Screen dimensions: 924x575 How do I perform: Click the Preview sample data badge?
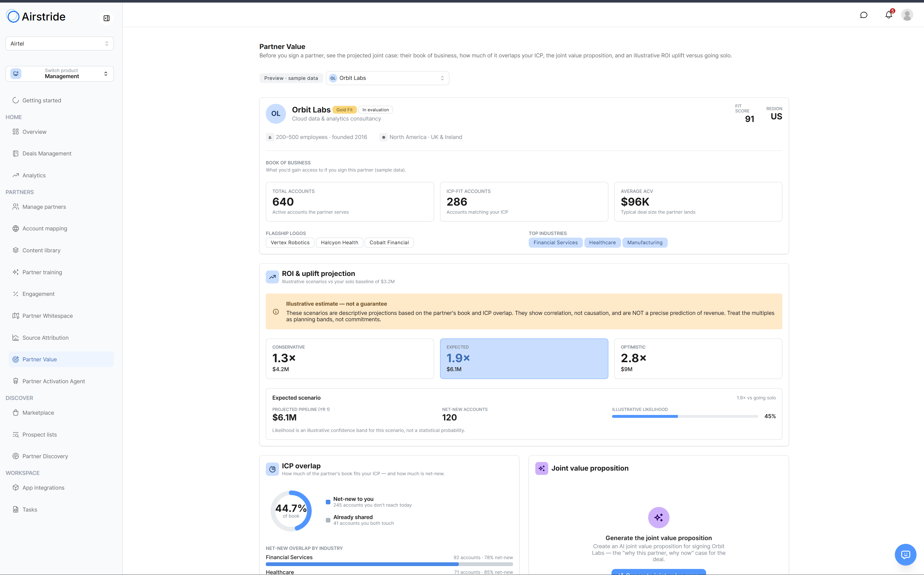291,78
